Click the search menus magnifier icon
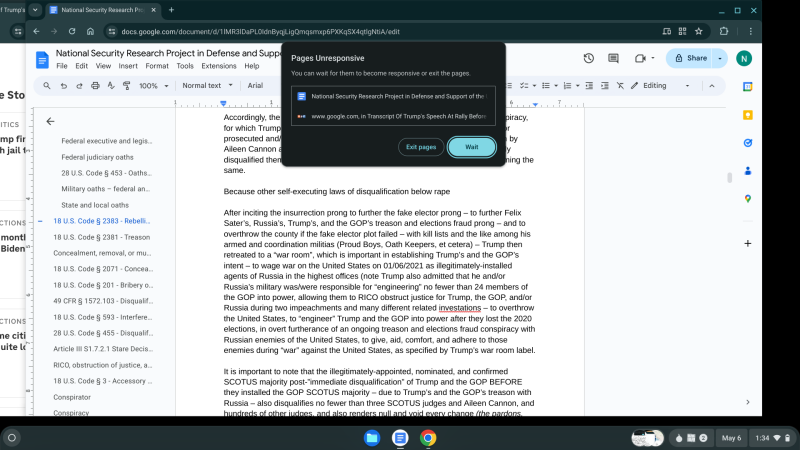800x450 pixels. (x=46, y=86)
